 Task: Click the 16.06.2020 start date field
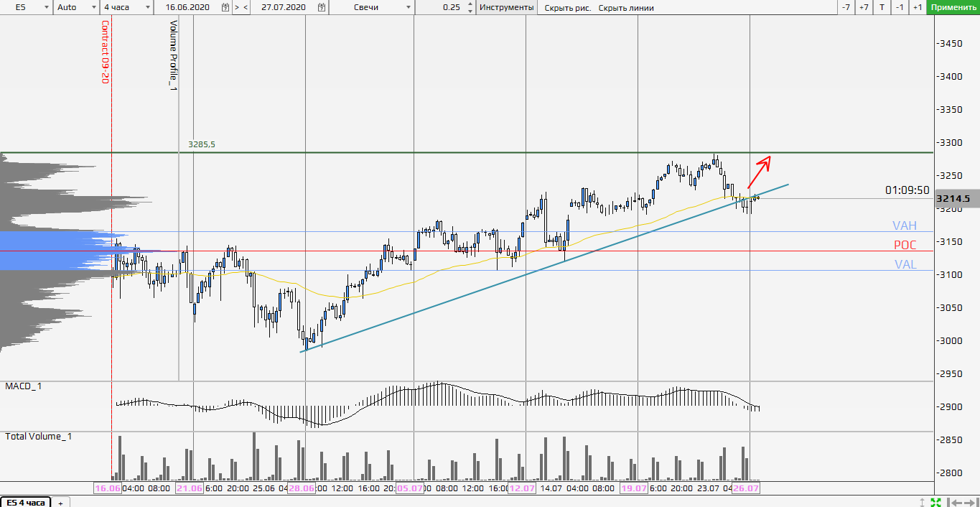pos(187,7)
